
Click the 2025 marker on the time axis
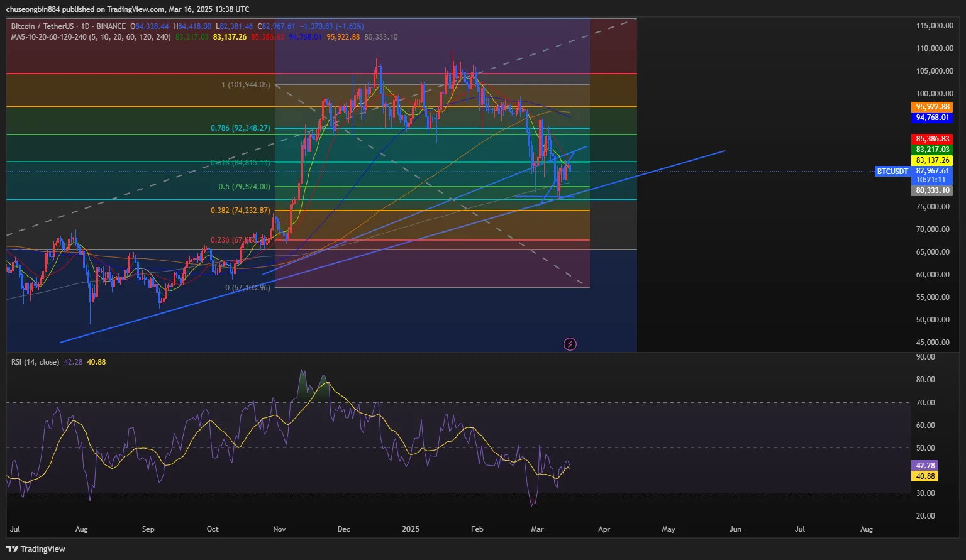tap(410, 529)
